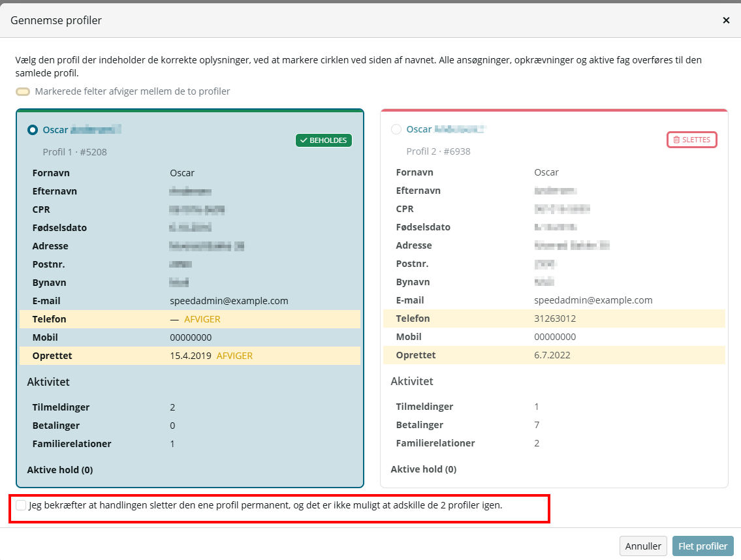Click the Flet profiler button
The height and width of the screenshot is (560, 741).
702,546
